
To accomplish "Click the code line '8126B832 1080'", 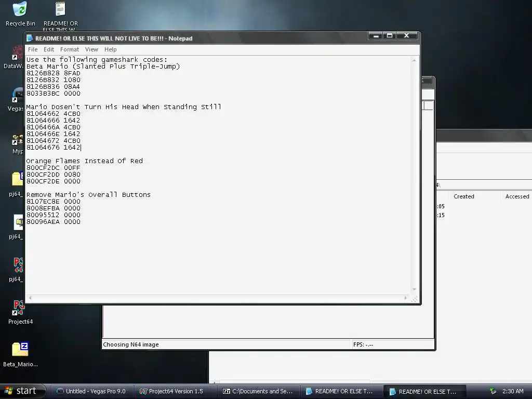I will [x=54, y=80].
